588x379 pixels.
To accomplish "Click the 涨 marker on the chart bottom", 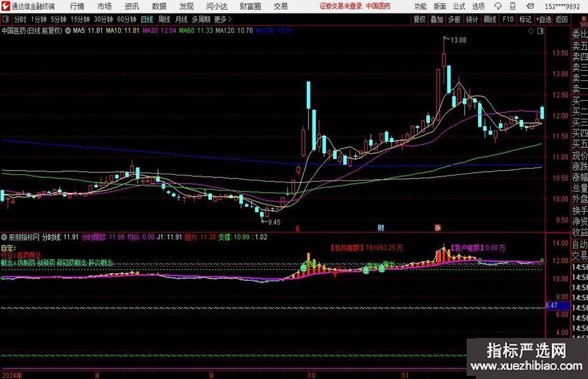I will tap(437, 227).
